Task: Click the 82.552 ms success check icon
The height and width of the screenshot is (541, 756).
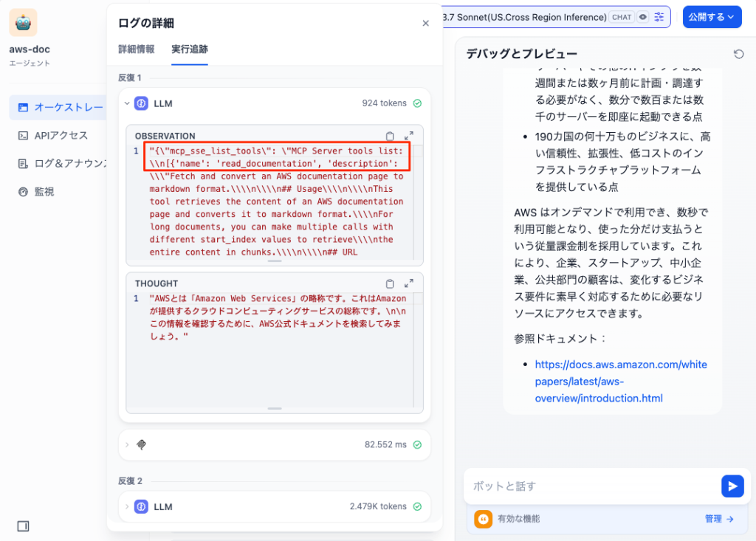Action: click(418, 444)
